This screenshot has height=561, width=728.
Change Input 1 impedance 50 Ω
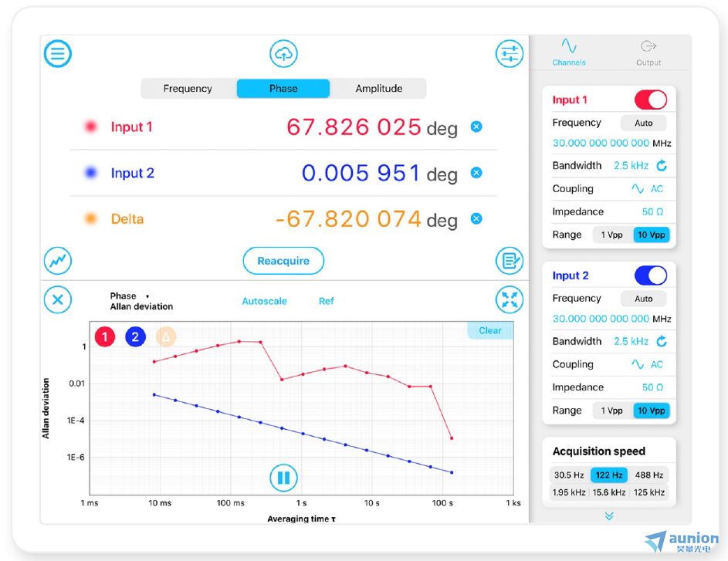652,212
